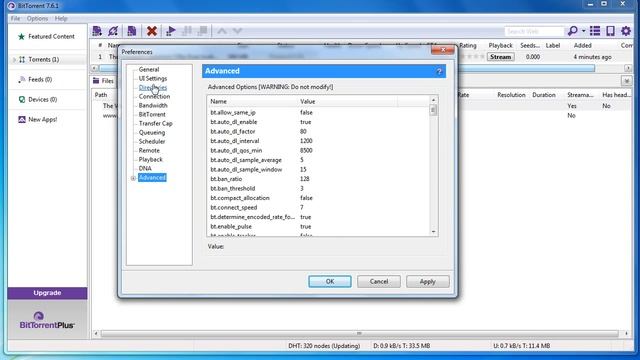Click advanced options scrollbar up arrow
Viewport: 640px width, 360px height.
433,100
